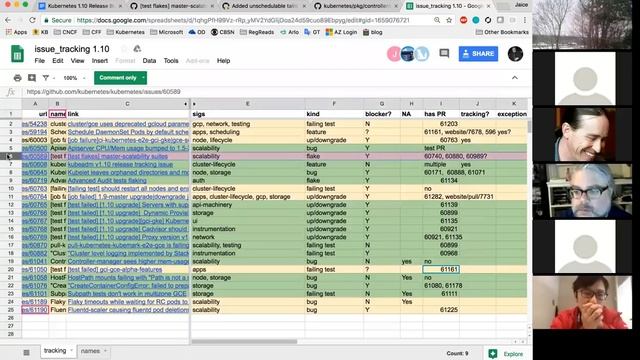
Task: Open the names sheet tab arrow menu
Action: 106,351
